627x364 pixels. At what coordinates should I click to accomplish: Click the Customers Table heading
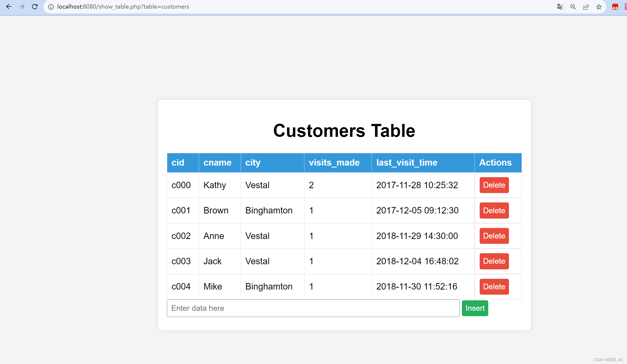coord(344,131)
